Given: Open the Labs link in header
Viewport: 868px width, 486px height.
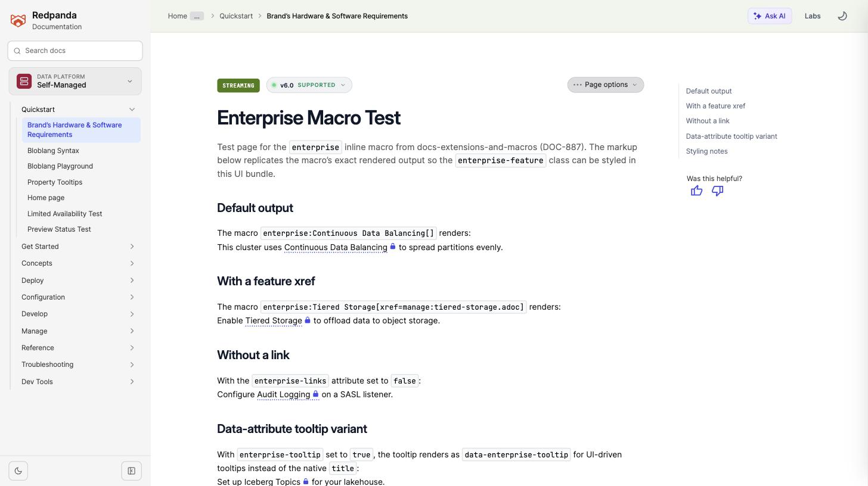Looking at the screenshot, I should [813, 16].
